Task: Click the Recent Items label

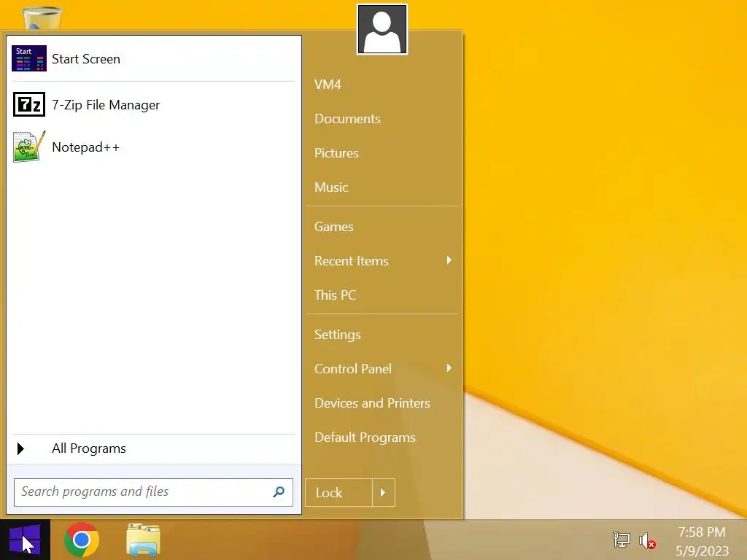Action: [x=352, y=261]
